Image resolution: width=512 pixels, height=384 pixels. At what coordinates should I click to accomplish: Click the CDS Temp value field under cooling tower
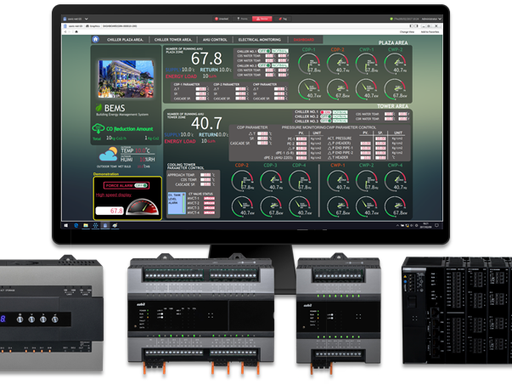tap(205, 180)
